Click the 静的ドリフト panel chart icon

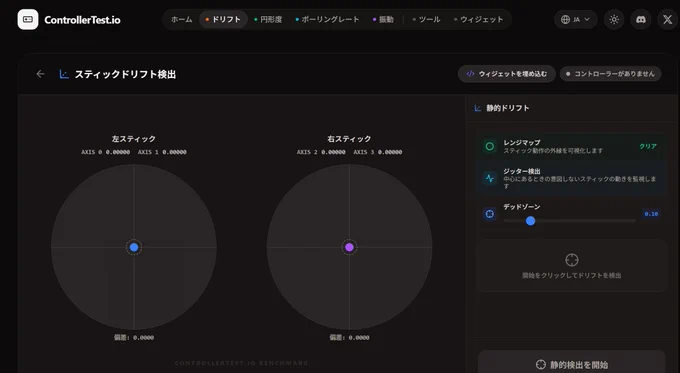click(x=478, y=108)
